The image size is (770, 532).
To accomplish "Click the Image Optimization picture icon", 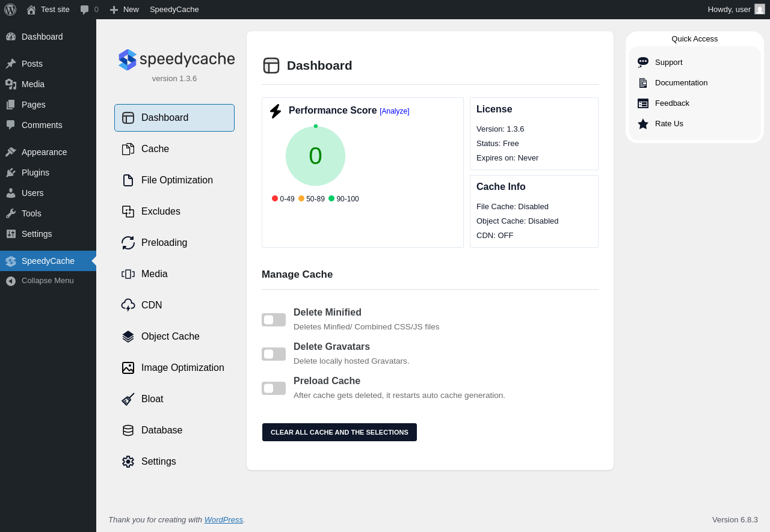I will coord(128,368).
